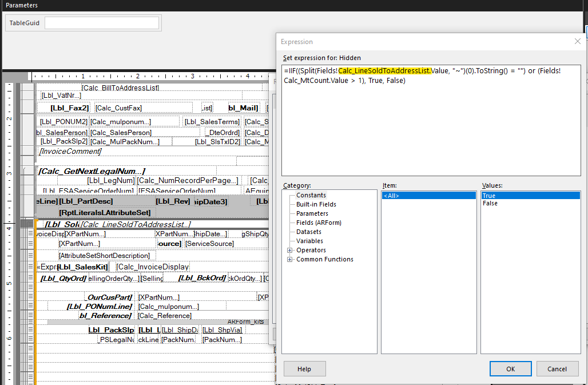The width and height of the screenshot is (588, 385).
Task: Click inside the TableGuid parameter field
Action: pyautogui.click(x=101, y=23)
